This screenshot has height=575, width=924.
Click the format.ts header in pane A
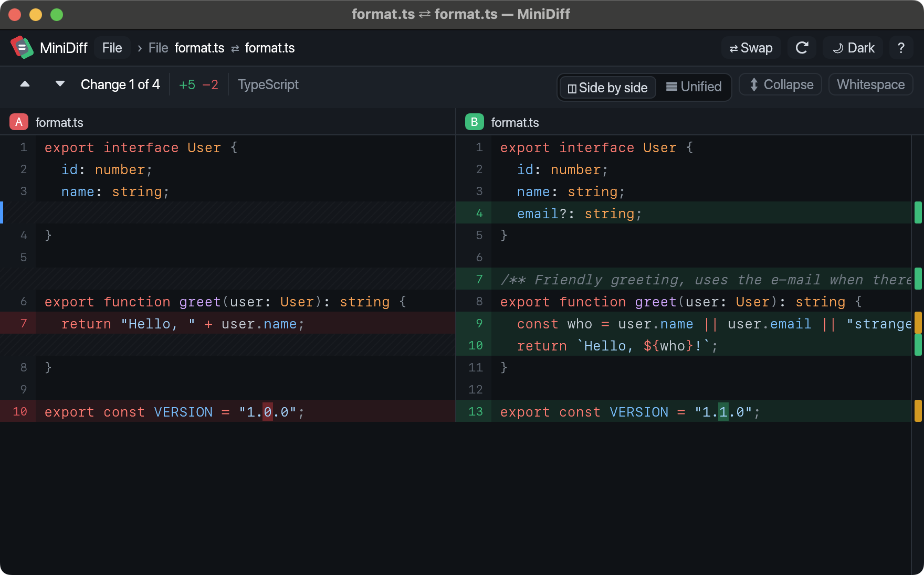click(x=59, y=123)
